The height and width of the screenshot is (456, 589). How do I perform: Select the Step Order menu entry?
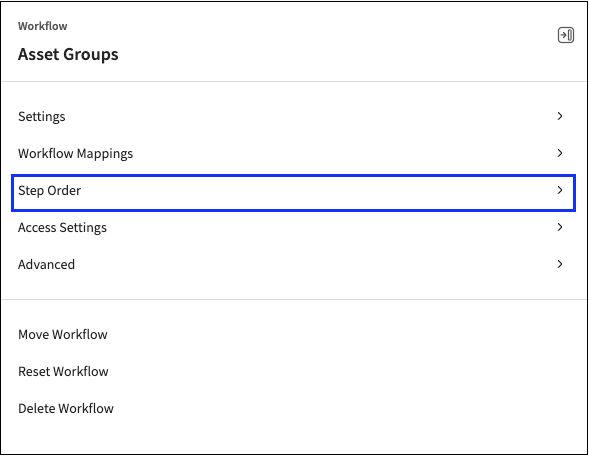(x=293, y=193)
